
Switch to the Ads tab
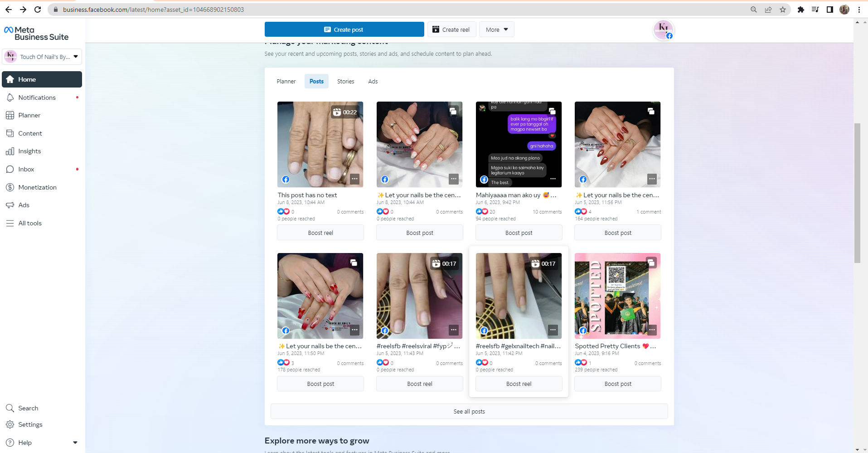[373, 81]
